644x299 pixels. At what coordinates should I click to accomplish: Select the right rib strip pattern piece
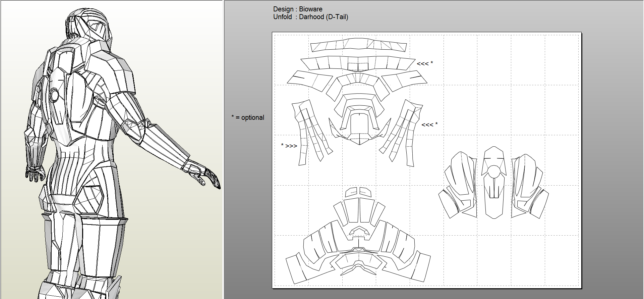(401, 133)
